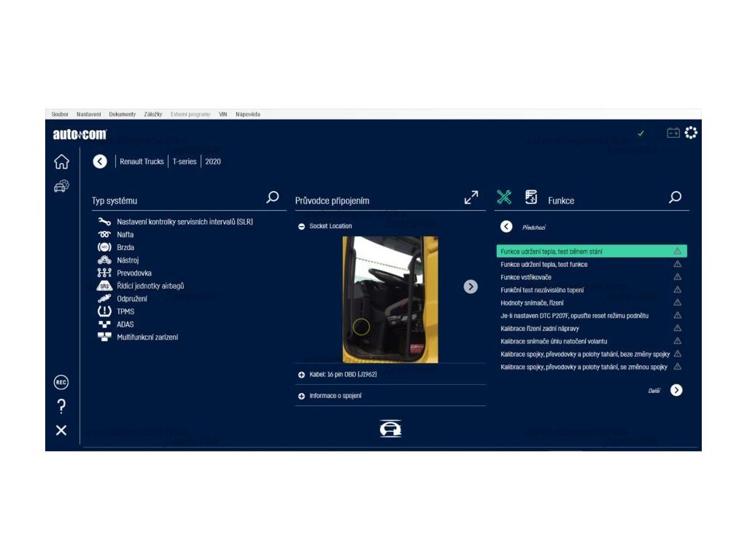Open the vehicle selection car icon in sidebar
This screenshot has height=560, width=747.
coord(61,186)
